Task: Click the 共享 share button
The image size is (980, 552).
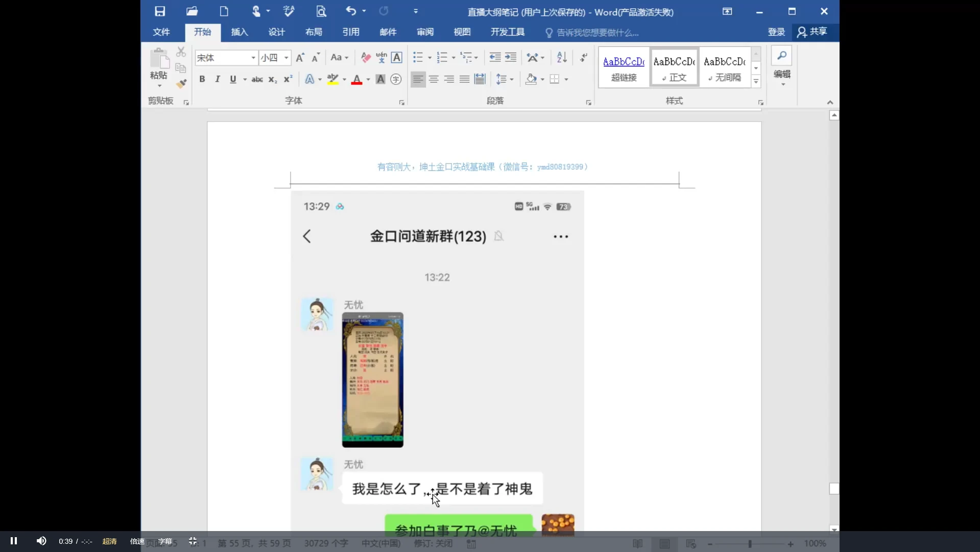Action: tap(812, 32)
